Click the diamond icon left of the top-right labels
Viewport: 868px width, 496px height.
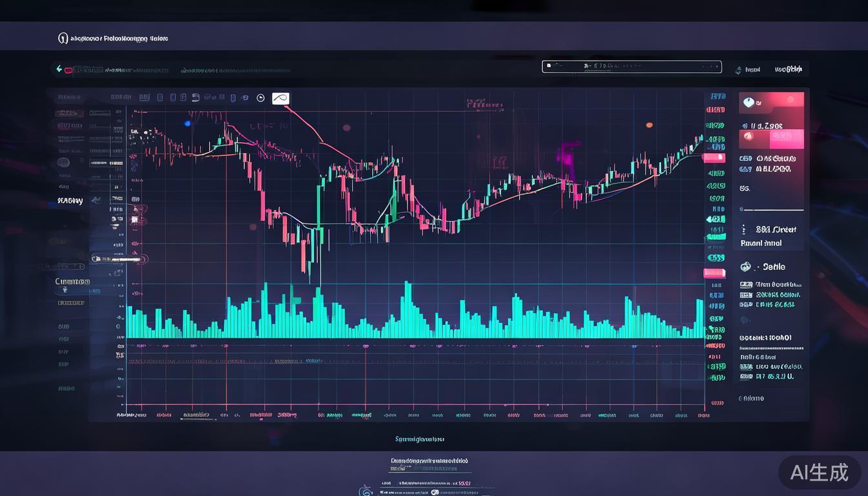(x=738, y=70)
